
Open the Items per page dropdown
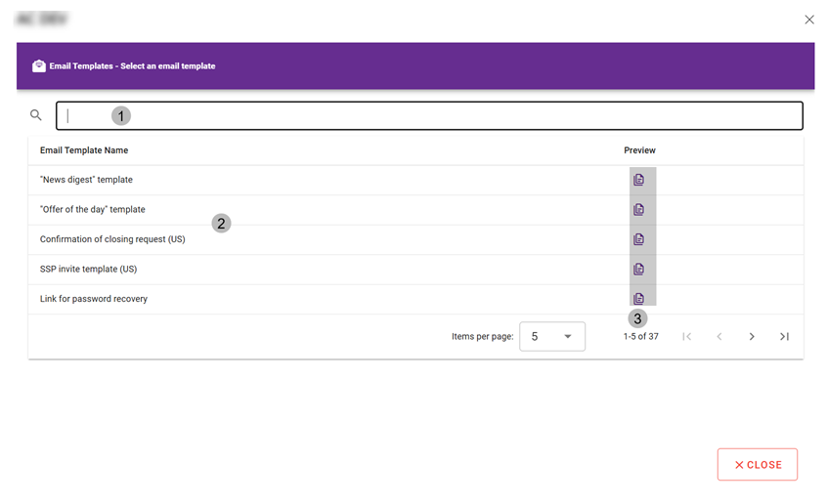pyautogui.click(x=551, y=337)
